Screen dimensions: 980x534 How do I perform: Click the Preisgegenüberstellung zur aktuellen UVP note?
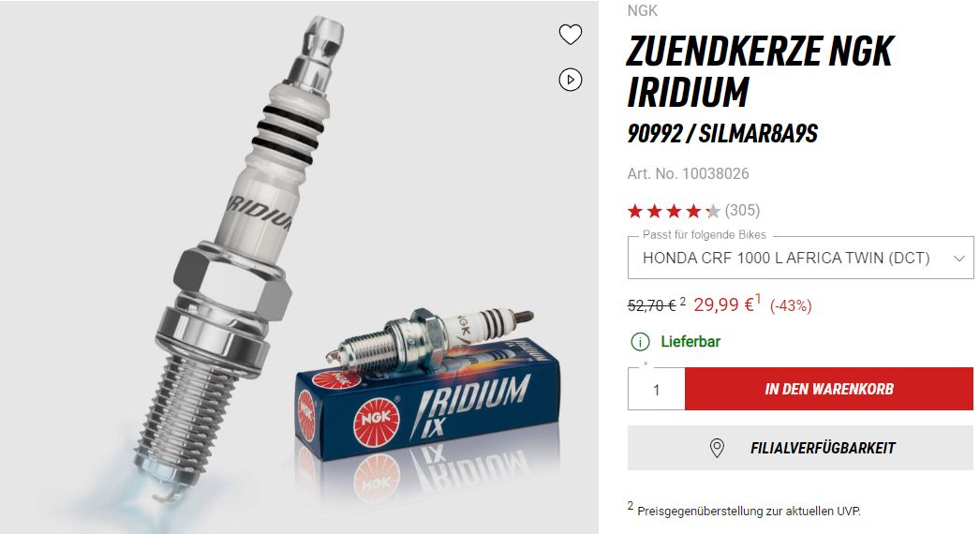749,511
